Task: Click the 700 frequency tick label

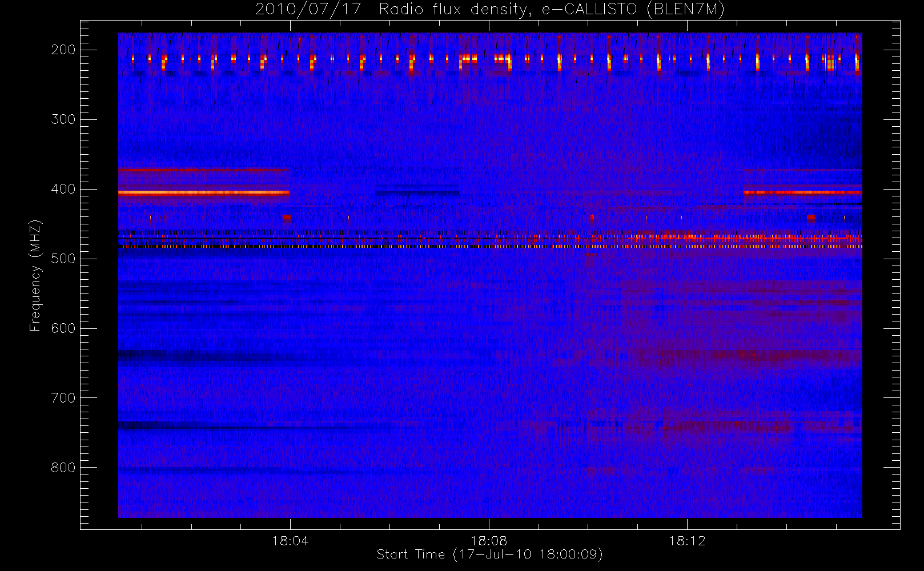Action: point(63,398)
